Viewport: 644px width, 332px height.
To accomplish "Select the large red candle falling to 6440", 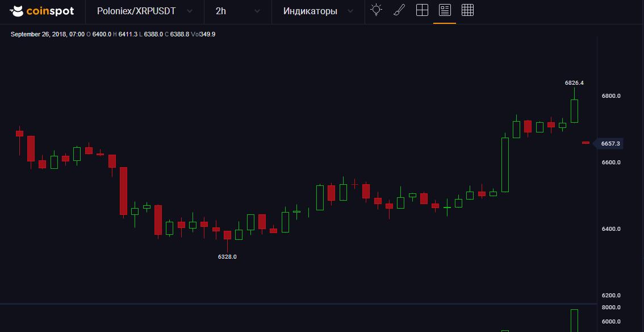I will pyautogui.click(x=123, y=190).
